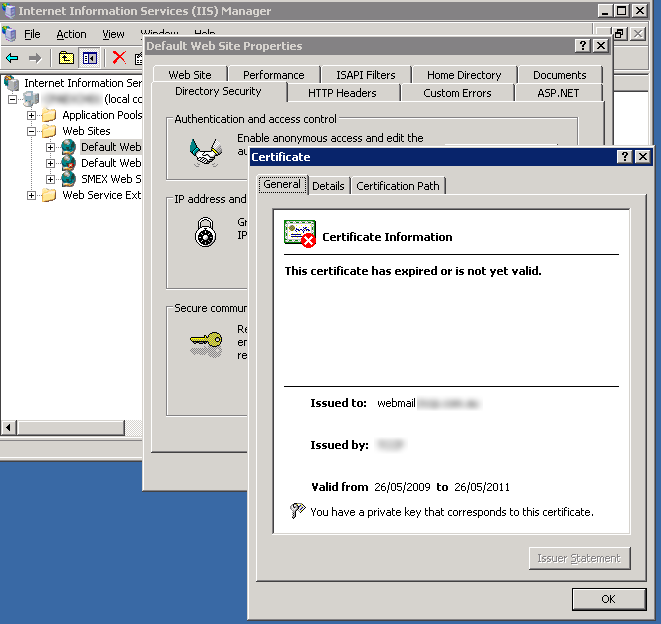Expand the SMEX Web site node
This screenshot has width=661, height=624.
[50, 179]
